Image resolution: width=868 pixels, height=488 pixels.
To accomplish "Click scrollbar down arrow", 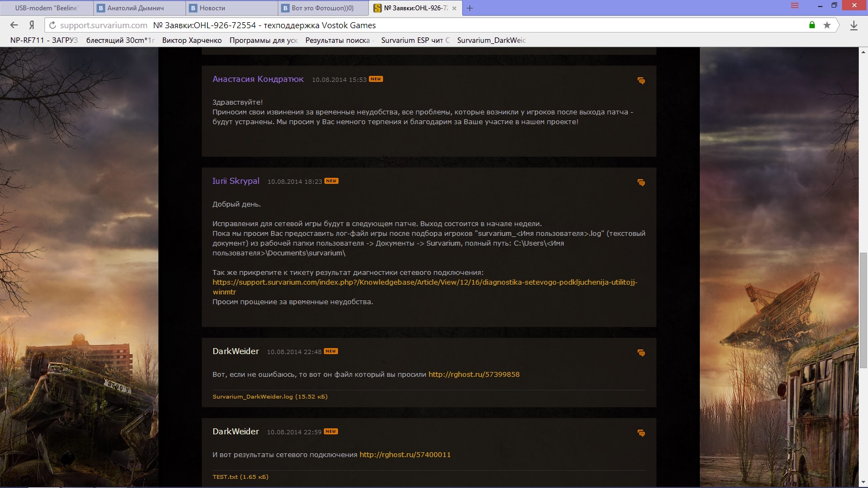I will click(863, 482).
